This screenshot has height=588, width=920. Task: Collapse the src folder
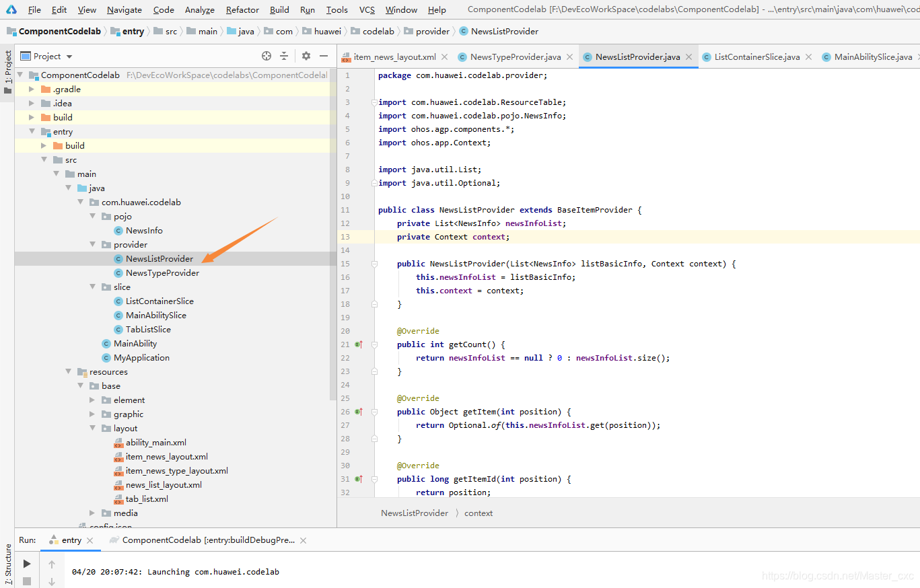(44, 160)
